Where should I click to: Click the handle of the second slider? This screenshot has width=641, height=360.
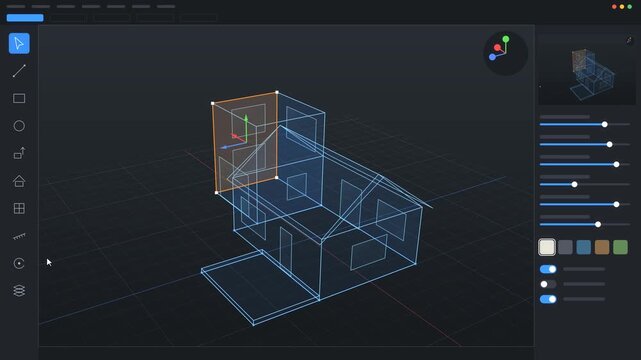[x=609, y=144]
